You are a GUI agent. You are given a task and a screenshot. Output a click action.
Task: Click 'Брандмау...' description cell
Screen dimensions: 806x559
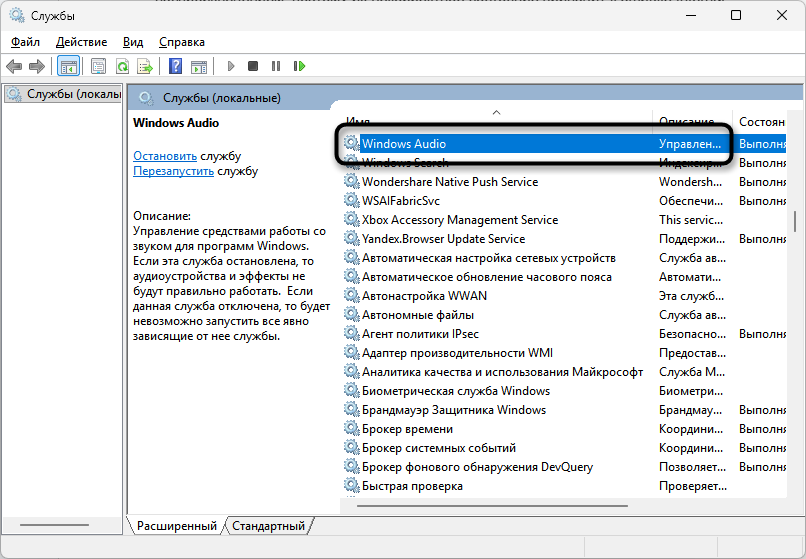pyautogui.click(x=690, y=410)
